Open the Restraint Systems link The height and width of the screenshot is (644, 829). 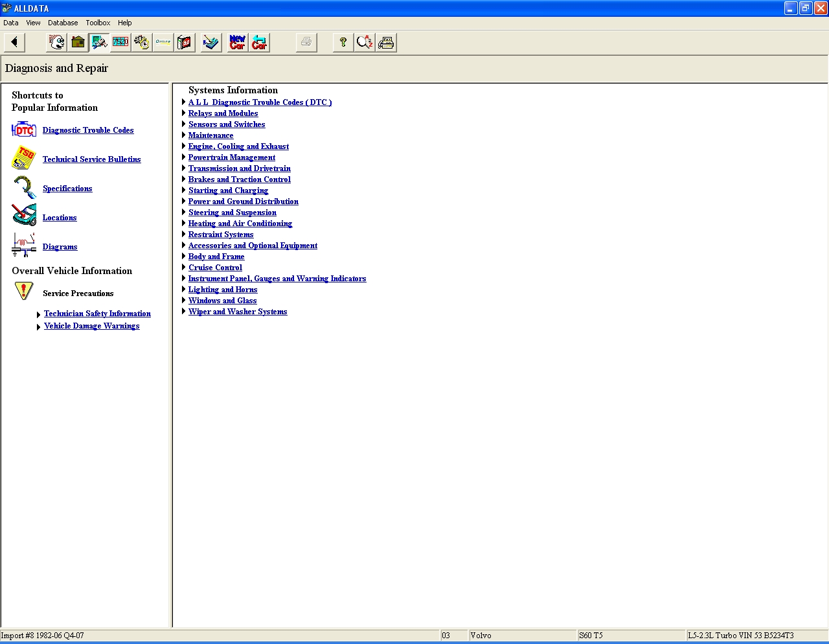221,235
